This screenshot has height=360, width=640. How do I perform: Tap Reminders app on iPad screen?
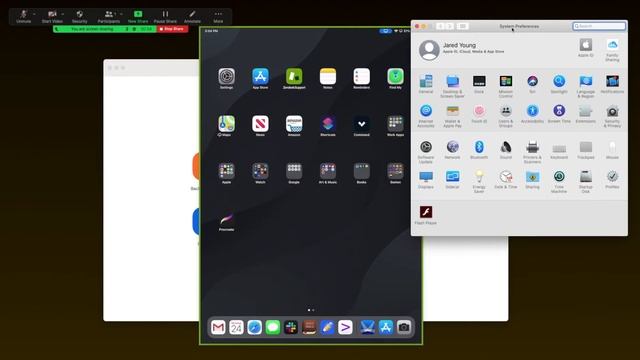point(362,77)
